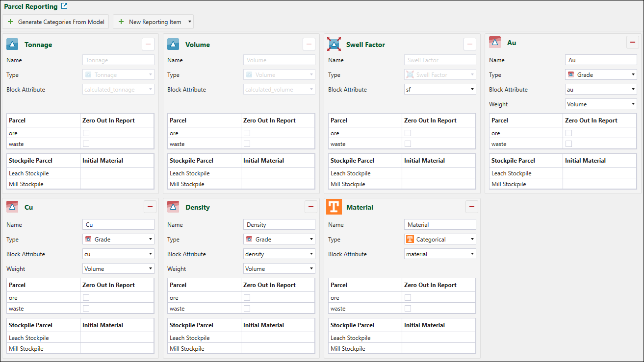Toggle Zero Out for ore in Tonnage
Screen dimensions: 644x362
click(86, 133)
